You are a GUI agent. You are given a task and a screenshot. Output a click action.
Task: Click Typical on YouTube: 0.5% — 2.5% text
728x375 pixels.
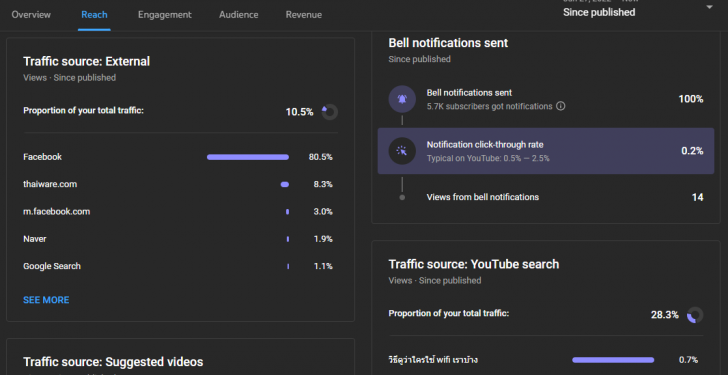pos(488,158)
